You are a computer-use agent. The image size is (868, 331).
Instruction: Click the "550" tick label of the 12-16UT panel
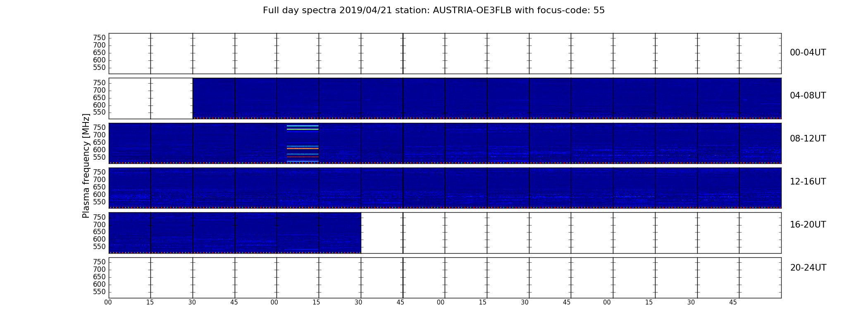pyautogui.click(x=99, y=202)
